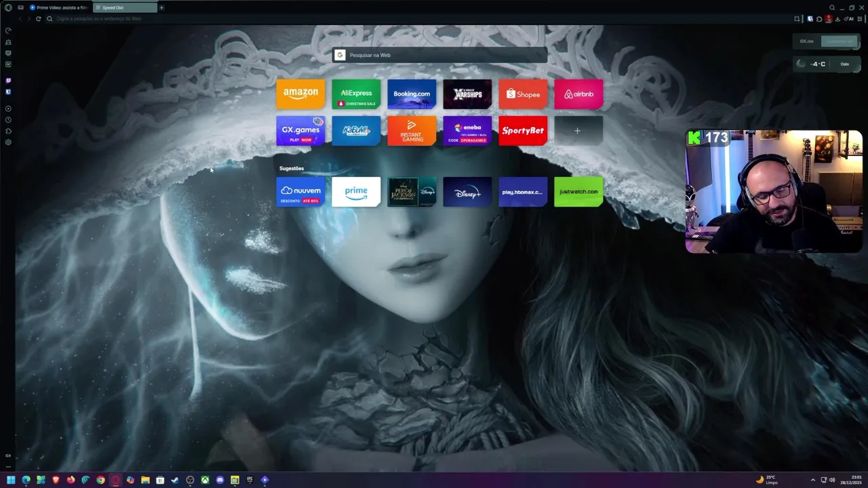Open the Instant Gaming tile
Viewport: 868px width, 488px height.
point(412,131)
